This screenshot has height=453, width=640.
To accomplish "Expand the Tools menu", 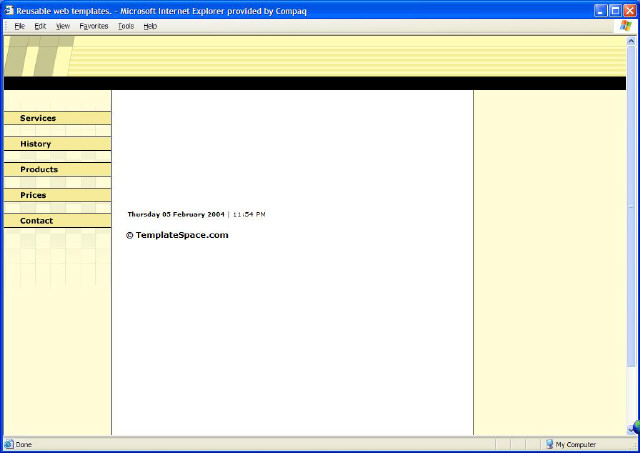I will click(126, 26).
